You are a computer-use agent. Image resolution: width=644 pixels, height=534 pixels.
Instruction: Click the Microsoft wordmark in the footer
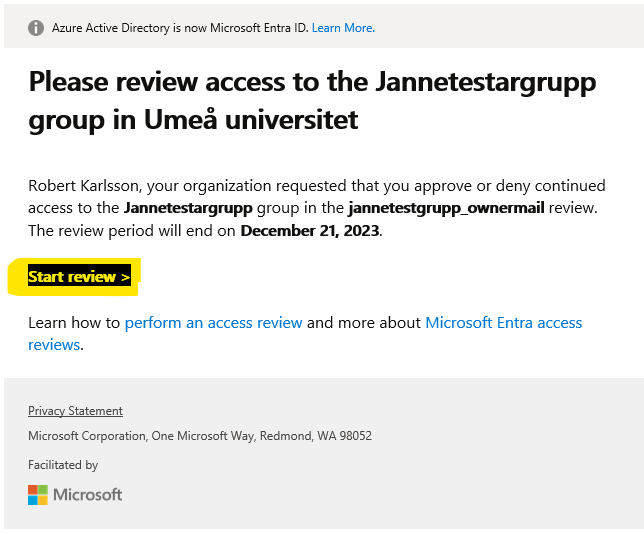[x=87, y=495]
